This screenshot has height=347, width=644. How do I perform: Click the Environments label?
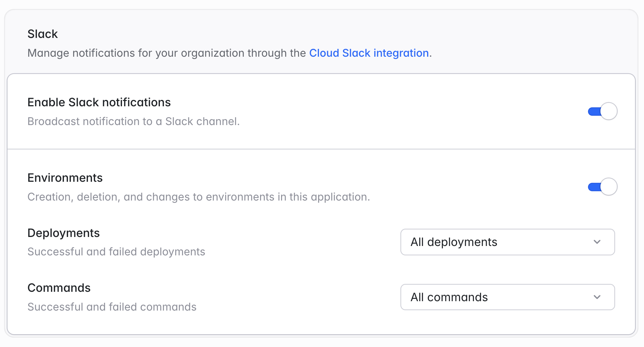point(65,178)
